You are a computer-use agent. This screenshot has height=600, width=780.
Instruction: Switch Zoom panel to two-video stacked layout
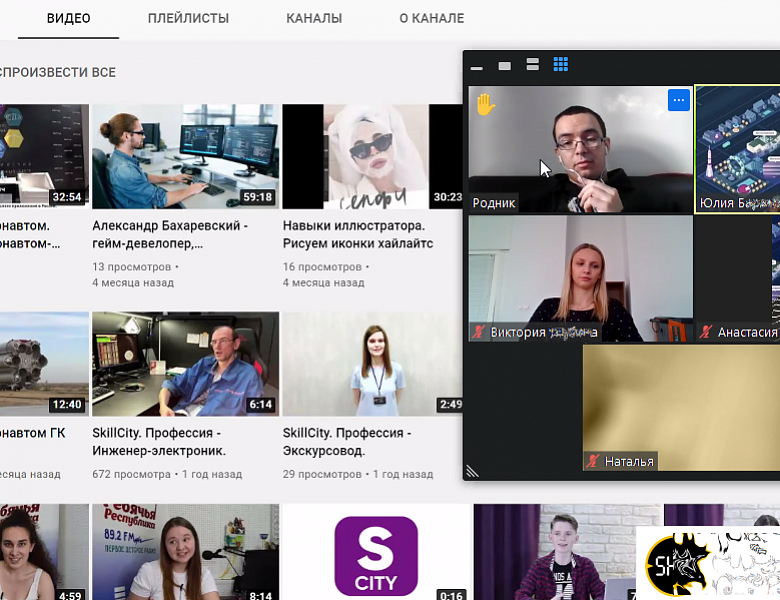tap(533, 65)
